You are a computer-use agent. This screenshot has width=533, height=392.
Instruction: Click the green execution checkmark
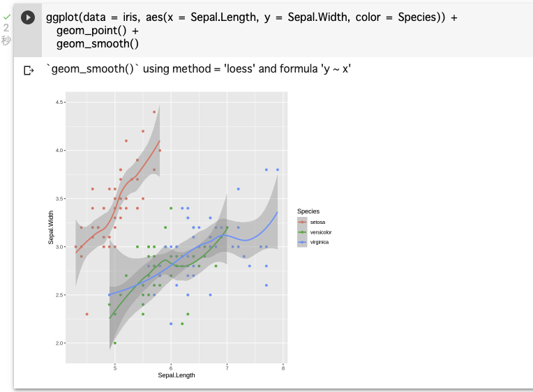point(6,15)
